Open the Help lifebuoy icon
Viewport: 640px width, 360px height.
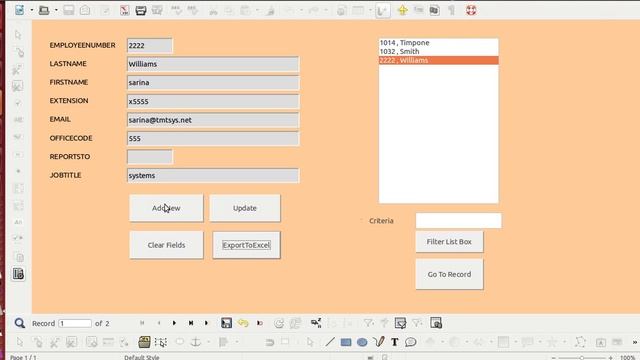pos(471,10)
